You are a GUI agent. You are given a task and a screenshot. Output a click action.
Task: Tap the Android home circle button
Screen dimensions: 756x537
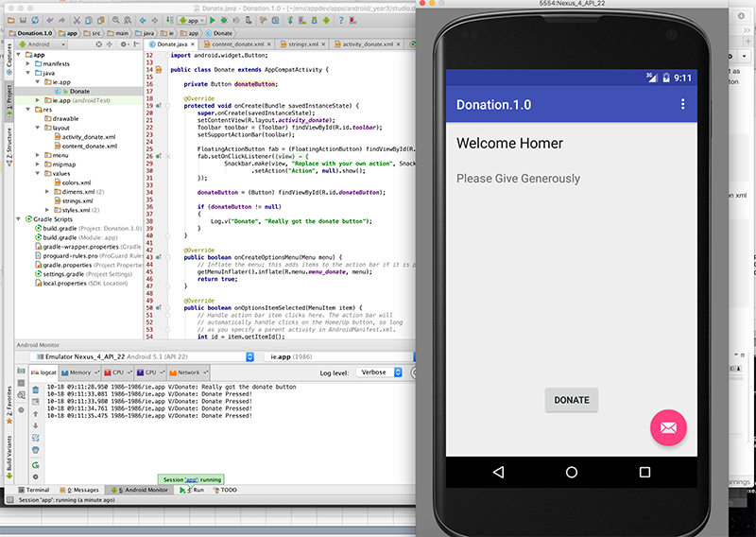click(571, 471)
